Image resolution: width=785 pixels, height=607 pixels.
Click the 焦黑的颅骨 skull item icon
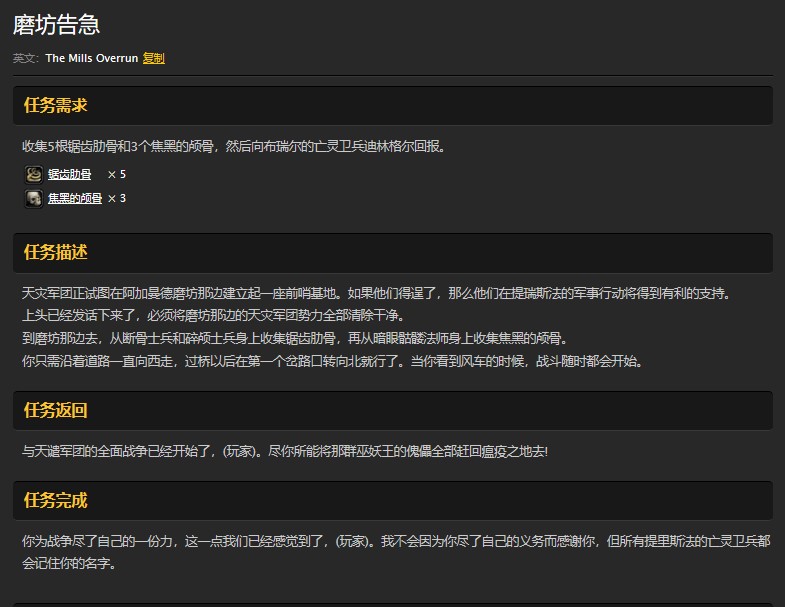coord(34,198)
